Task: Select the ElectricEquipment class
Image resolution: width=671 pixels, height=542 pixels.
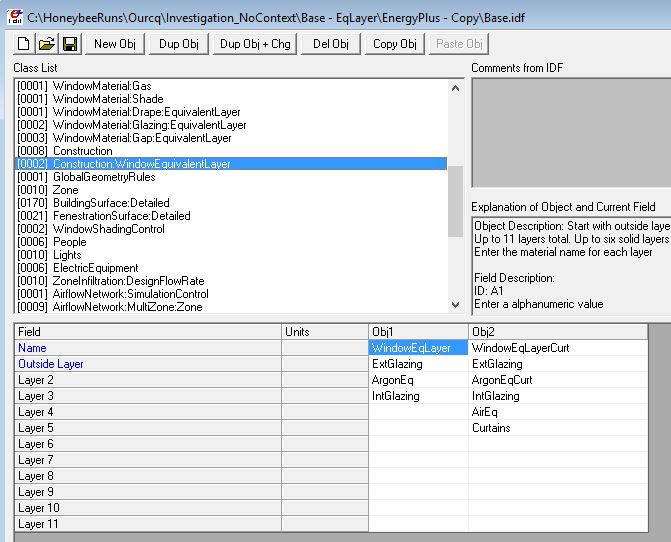Action: tap(231, 268)
